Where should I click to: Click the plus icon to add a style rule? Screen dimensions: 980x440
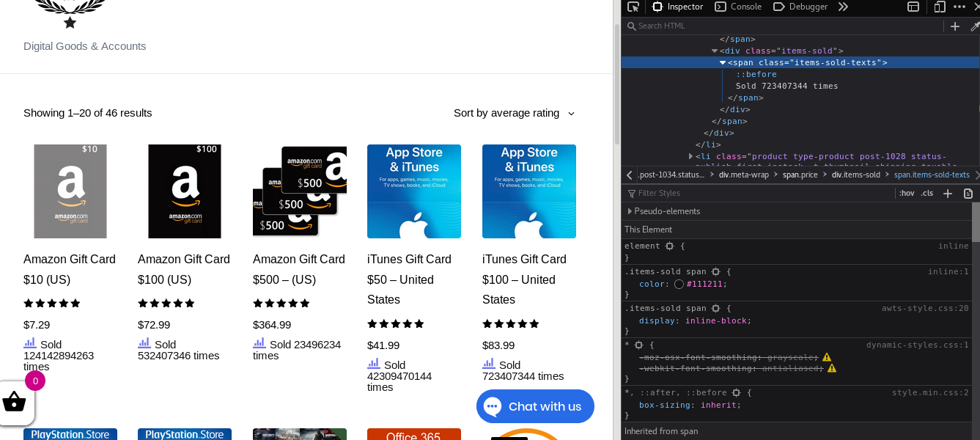coord(948,194)
